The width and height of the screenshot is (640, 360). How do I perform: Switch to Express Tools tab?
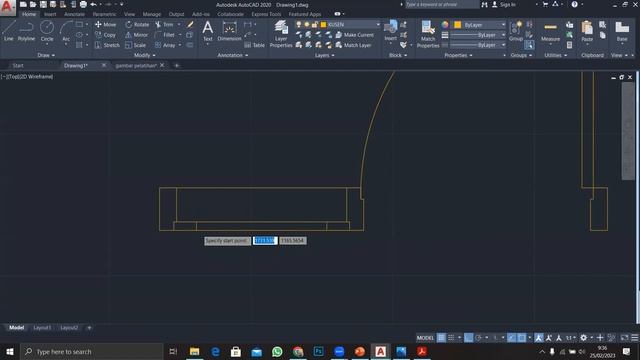[266, 14]
